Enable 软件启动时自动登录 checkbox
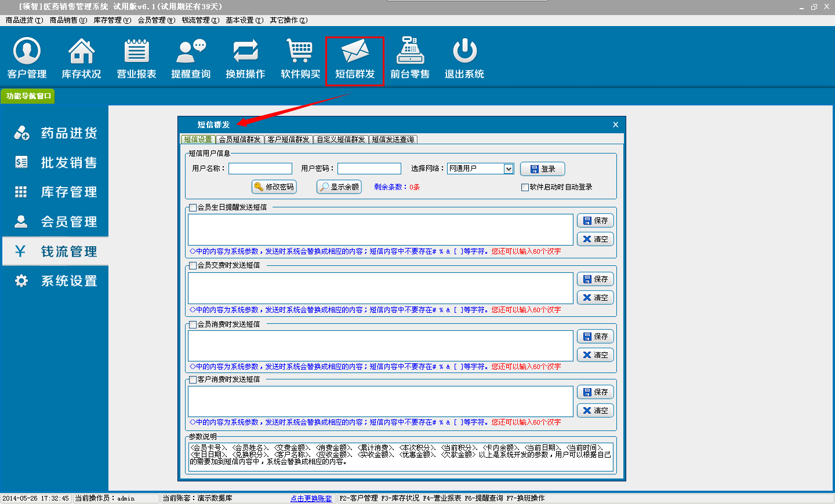This screenshot has width=835, height=504. (525, 187)
